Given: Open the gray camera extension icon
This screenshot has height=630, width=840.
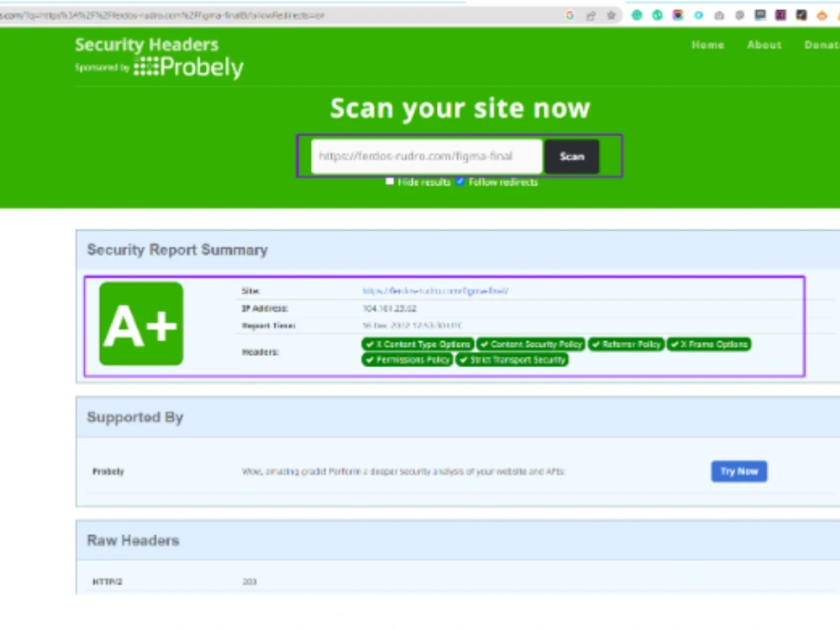Looking at the screenshot, I should tap(720, 15).
